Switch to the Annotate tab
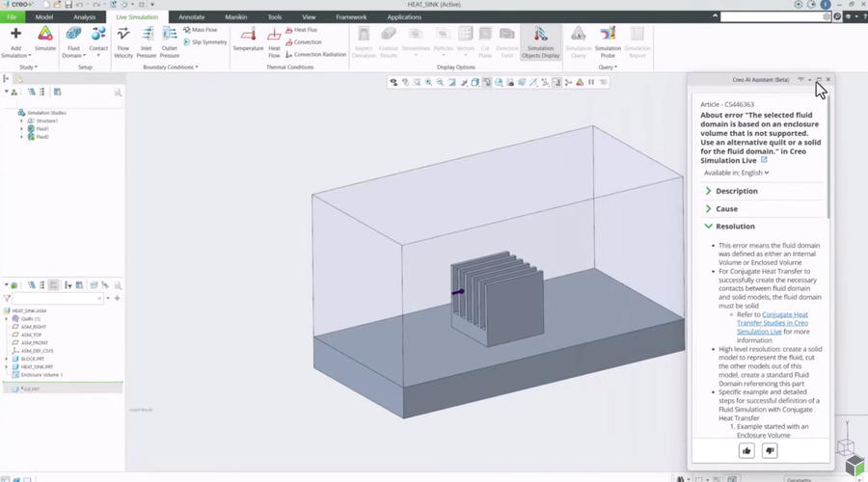This screenshot has width=868, height=482. pos(192,17)
